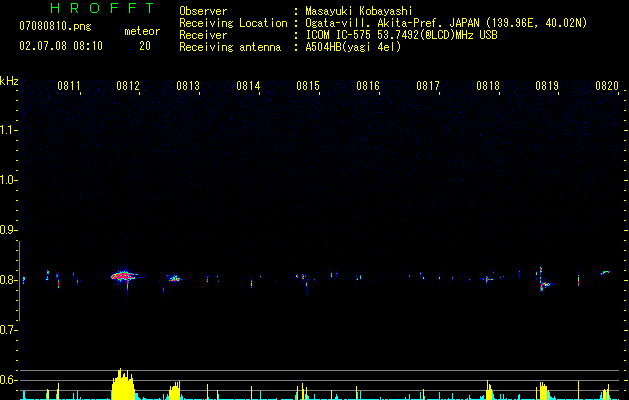The width and height of the screenshot is (629, 400).
Task: Select the meteor count value 20
Action: click(x=145, y=46)
